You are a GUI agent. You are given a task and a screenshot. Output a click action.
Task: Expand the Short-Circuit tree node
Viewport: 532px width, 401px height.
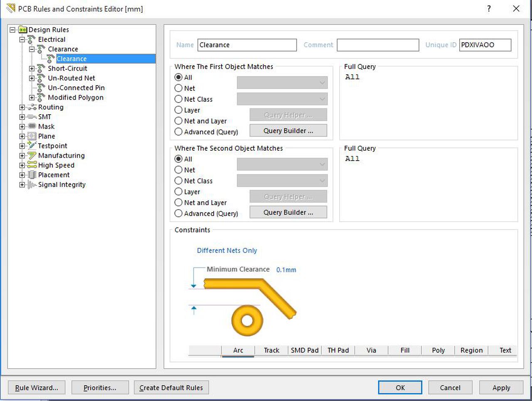point(32,68)
